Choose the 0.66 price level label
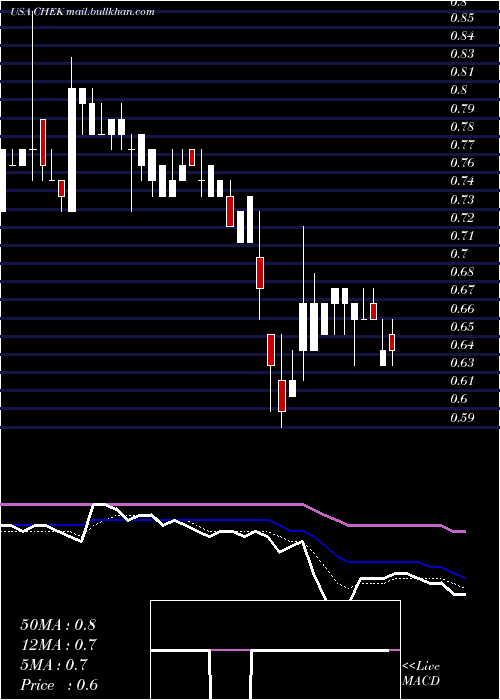Screen dimensions: 500x700 pyautogui.click(x=461, y=308)
